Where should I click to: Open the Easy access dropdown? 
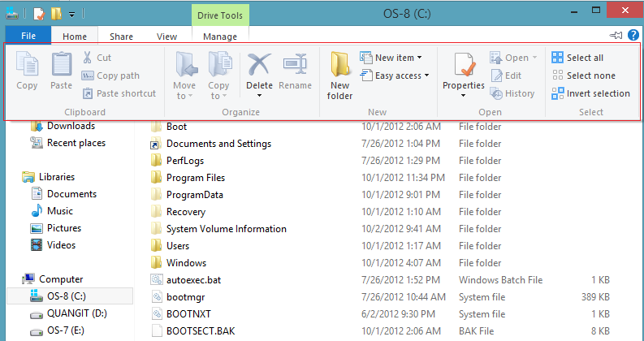[x=395, y=76]
